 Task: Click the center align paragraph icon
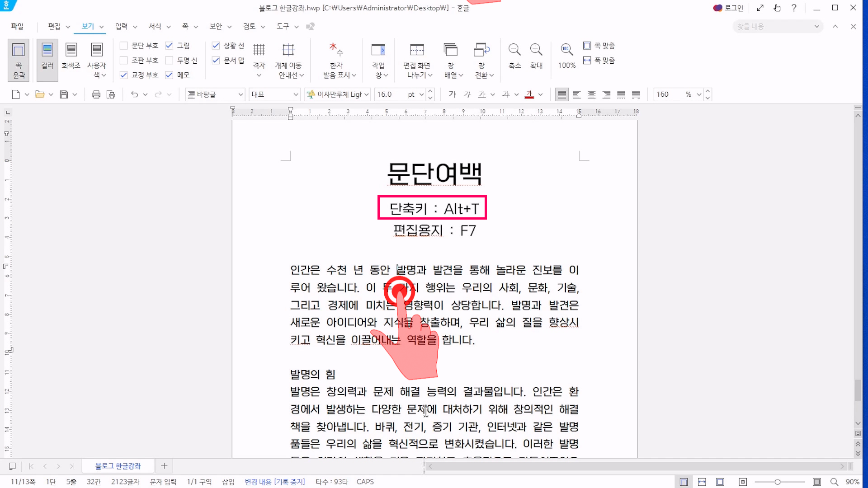(x=591, y=94)
